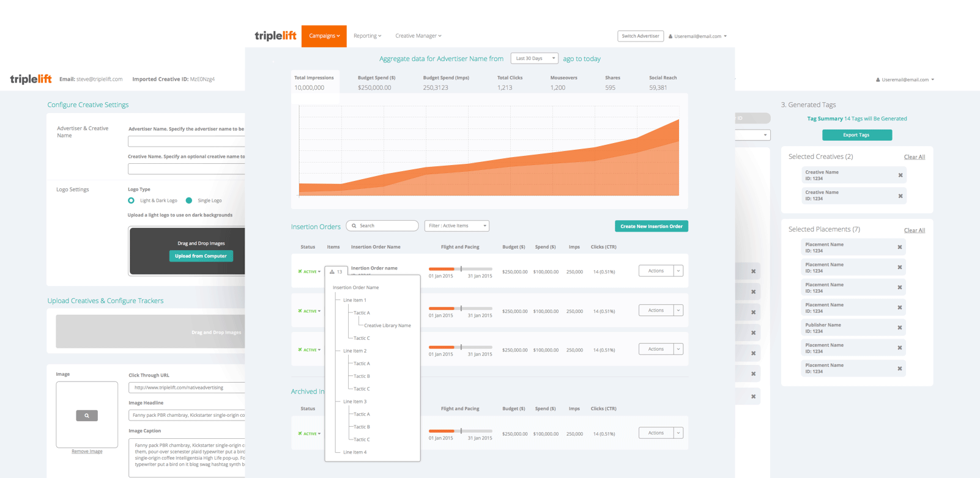Select Tactic C under Line Item 3

tap(362, 439)
